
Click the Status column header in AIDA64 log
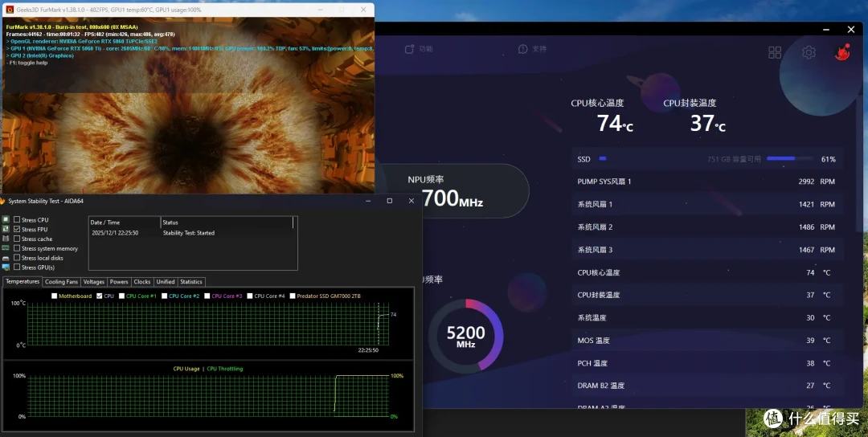pos(227,223)
